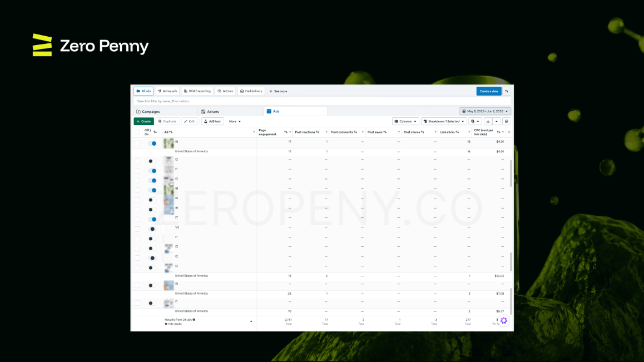Select the $12.02 CPC value

(499, 276)
